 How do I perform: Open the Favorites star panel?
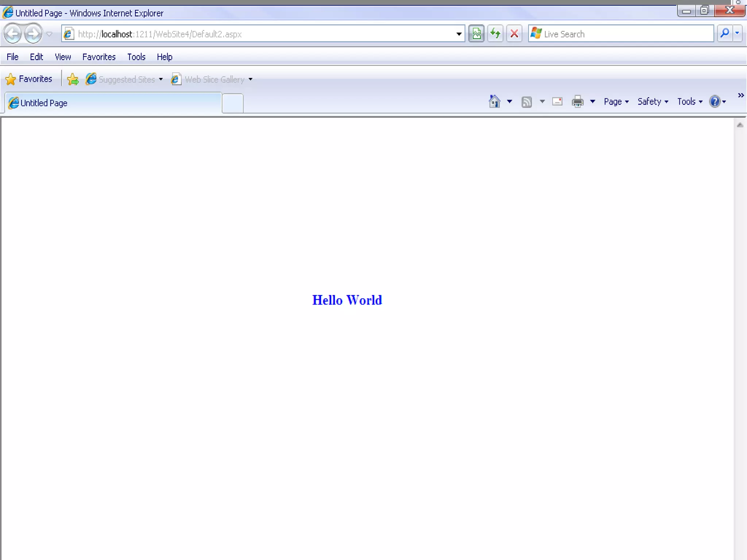[29, 79]
